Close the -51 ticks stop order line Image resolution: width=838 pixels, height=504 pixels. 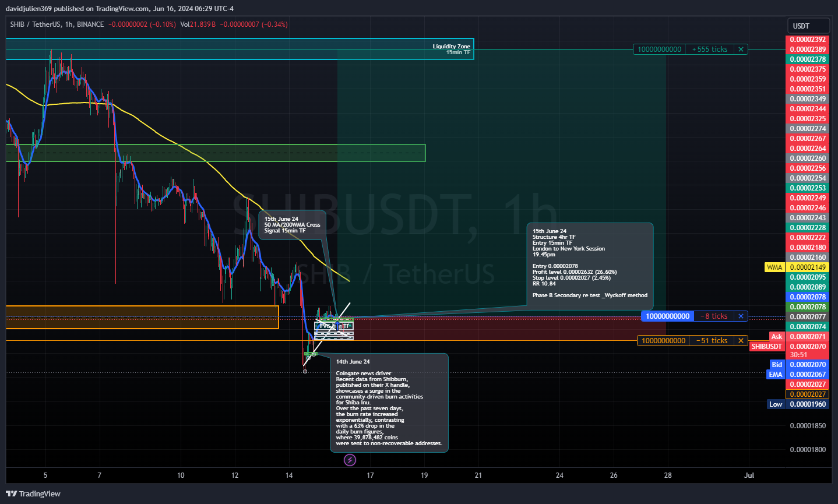tap(741, 341)
